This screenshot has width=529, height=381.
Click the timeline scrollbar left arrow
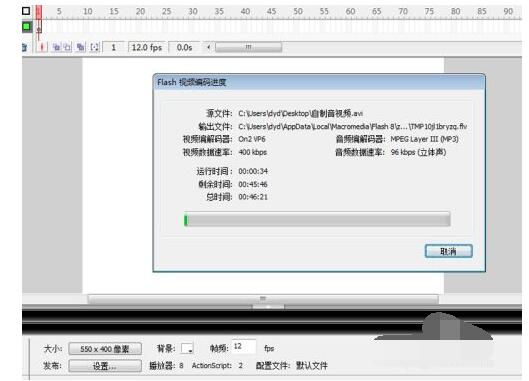click(208, 47)
